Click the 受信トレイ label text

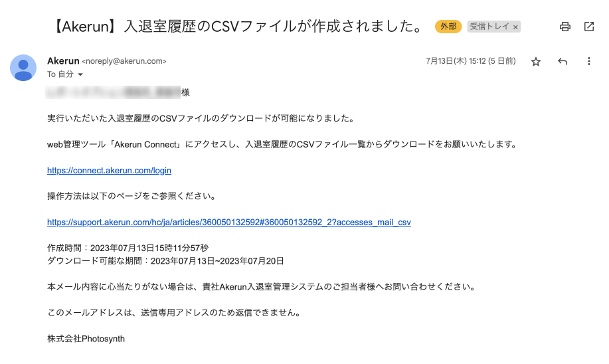click(x=489, y=27)
